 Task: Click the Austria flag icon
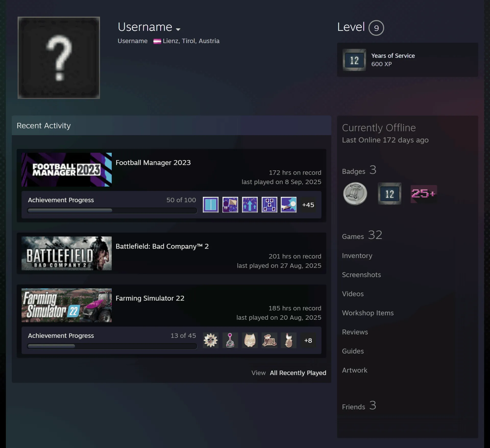[157, 41]
